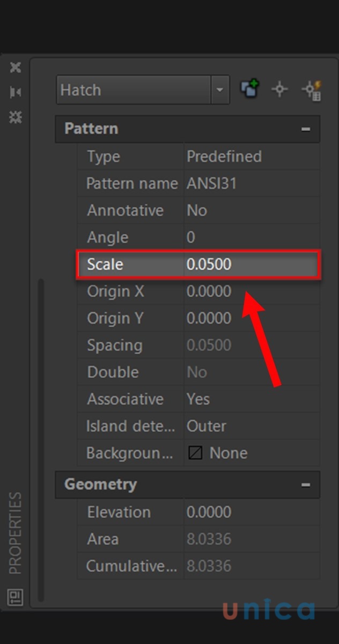The image size is (339, 644).
Task: Toggle the Annotative property value
Action: (x=251, y=211)
